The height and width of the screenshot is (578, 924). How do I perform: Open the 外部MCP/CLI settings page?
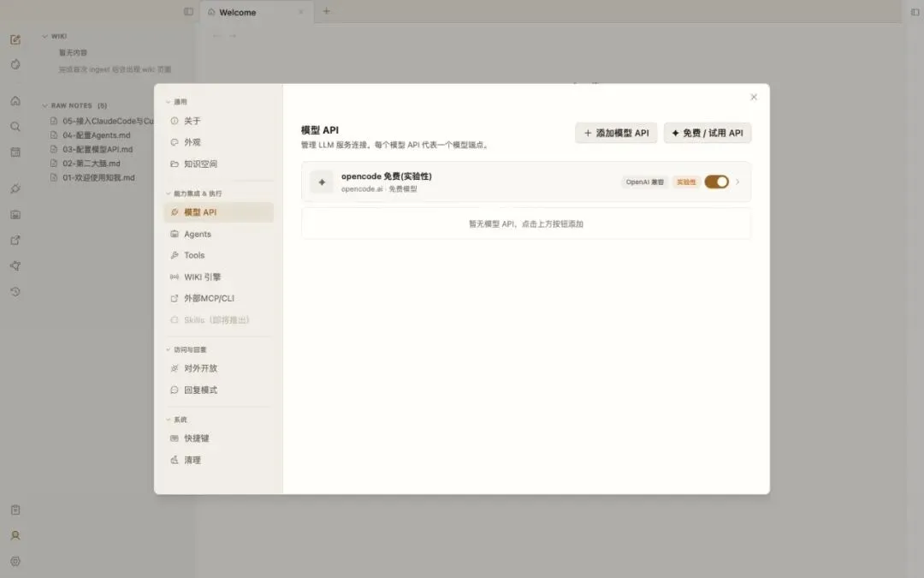[x=219, y=299]
